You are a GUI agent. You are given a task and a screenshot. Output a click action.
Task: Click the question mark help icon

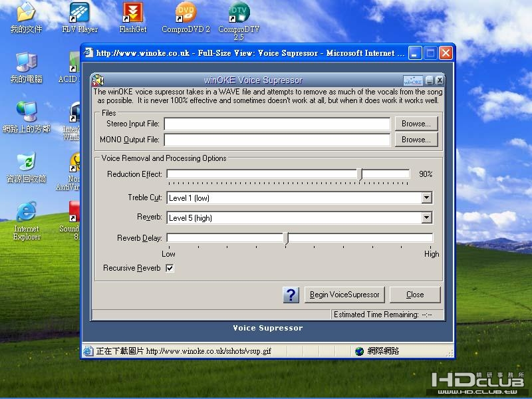(x=291, y=295)
